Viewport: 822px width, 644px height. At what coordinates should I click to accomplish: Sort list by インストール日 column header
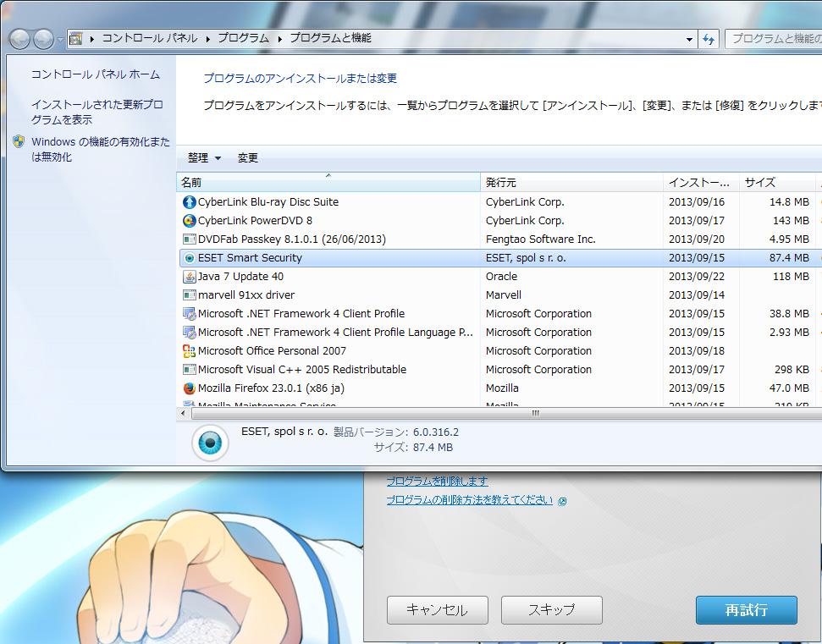(701, 182)
